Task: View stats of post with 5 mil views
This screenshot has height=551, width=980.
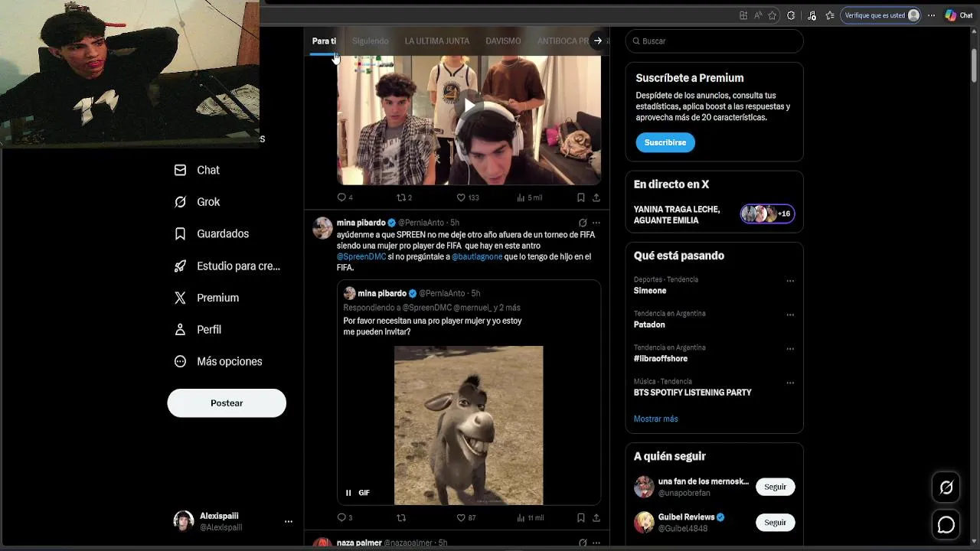Action: 529,197
